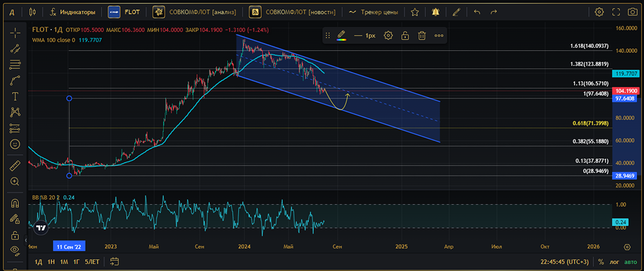
Task: Open СОВКОМФЛОТ [новости] tab
Action: tap(292, 12)
